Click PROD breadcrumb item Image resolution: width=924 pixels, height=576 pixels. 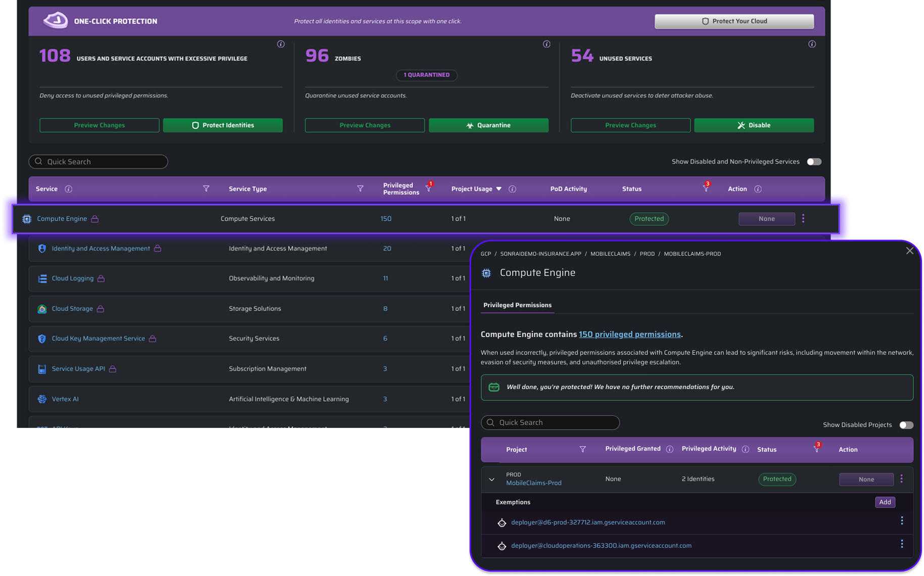coord(647,254)
